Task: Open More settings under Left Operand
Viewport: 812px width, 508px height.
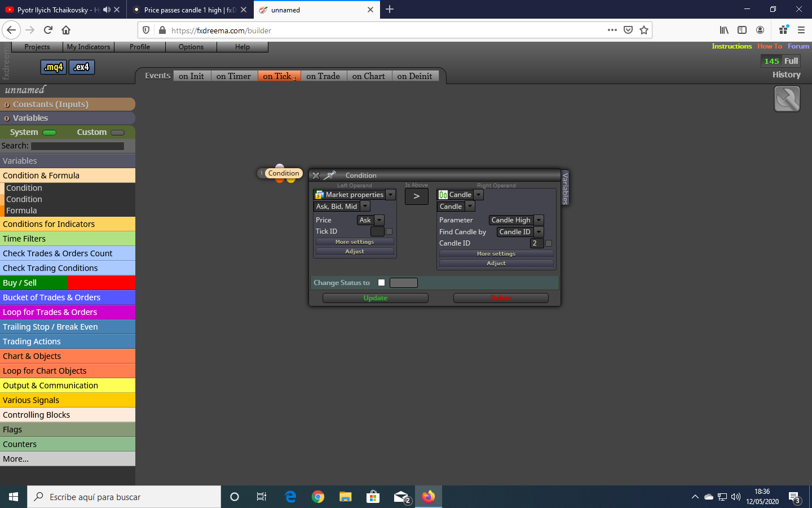Action: click(x=355, y=242)
